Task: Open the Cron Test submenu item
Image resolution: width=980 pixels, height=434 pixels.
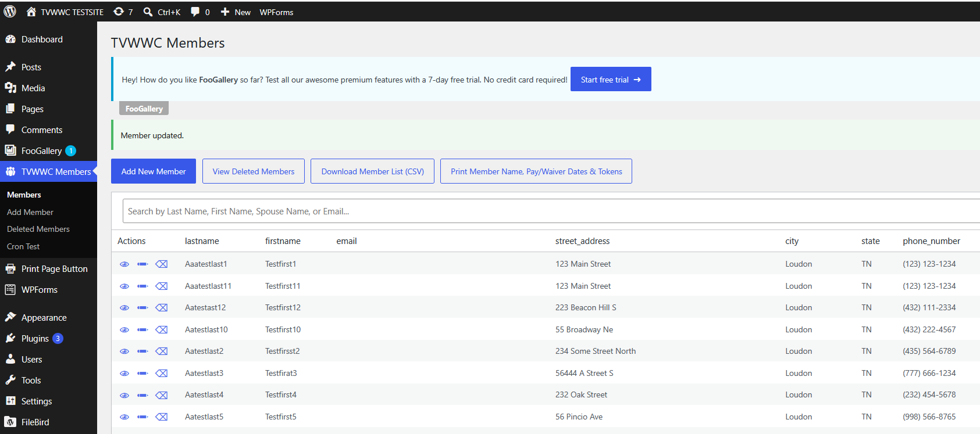Action: coord(23,246)
